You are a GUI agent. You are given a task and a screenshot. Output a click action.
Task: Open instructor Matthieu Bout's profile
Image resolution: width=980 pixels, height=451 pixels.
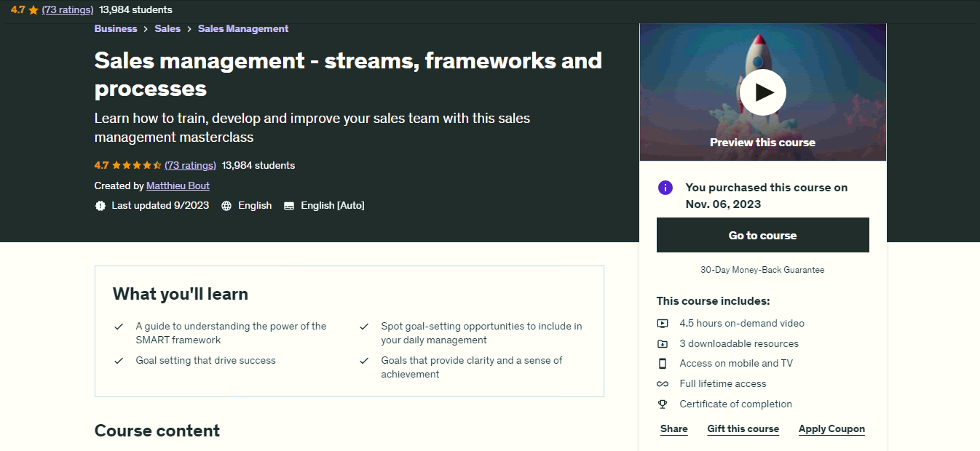point(178,185)
